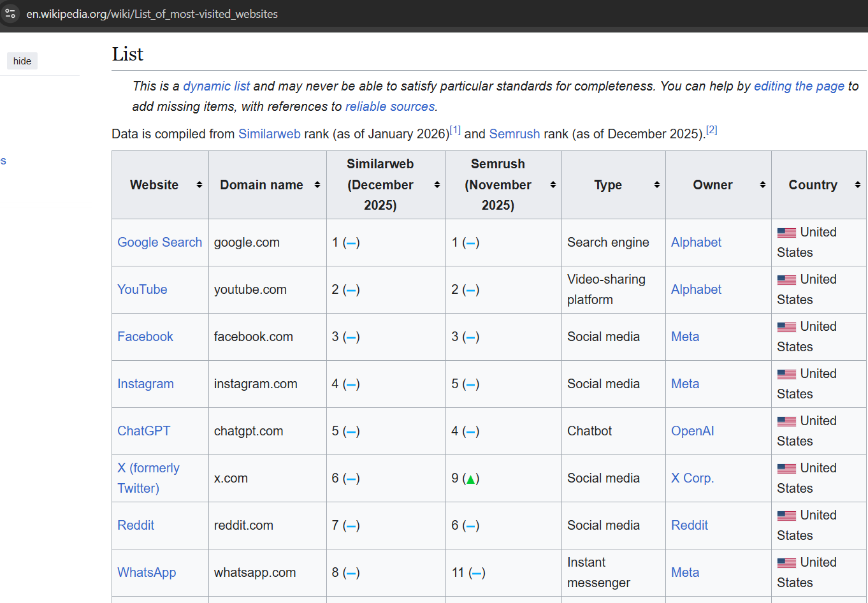Viewport: 868px width, 603px height.
Task: Open the Meta owner link in Instagram row
Action: click(685, 384)
